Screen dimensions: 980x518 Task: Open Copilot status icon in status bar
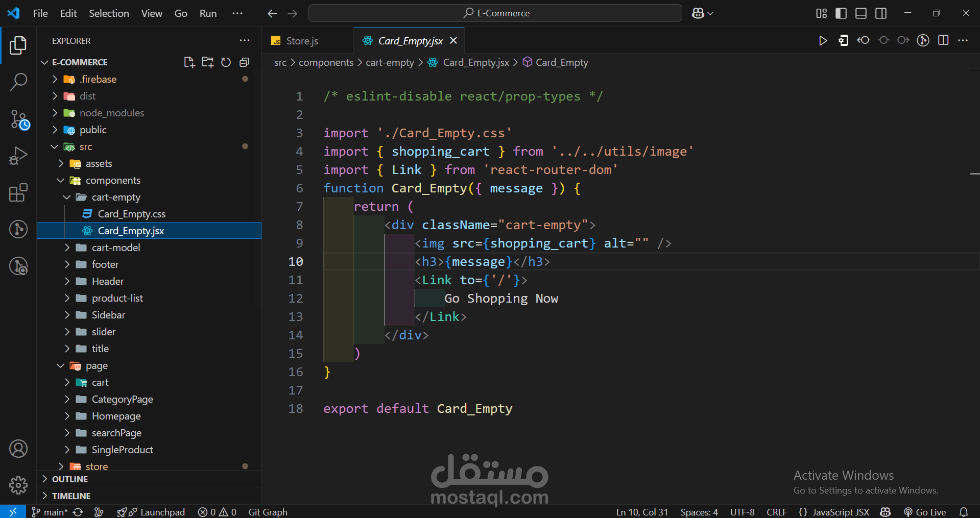point(886,512)
